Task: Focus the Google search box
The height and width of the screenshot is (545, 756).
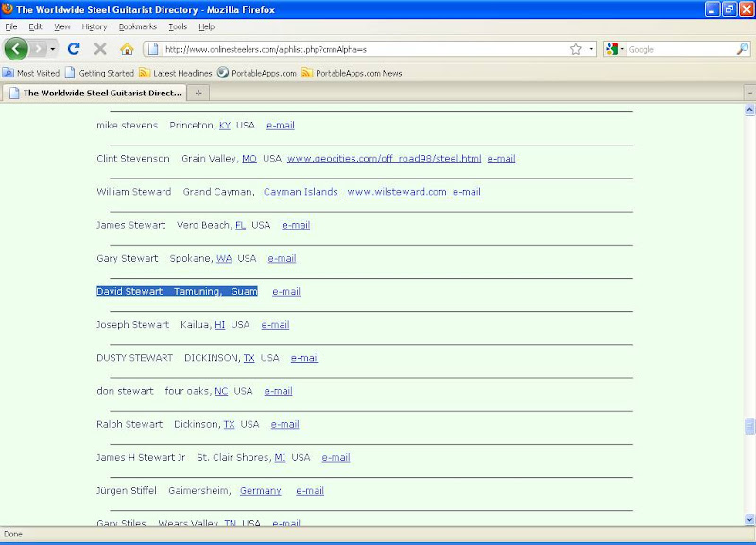Action: tap(680, 49)
